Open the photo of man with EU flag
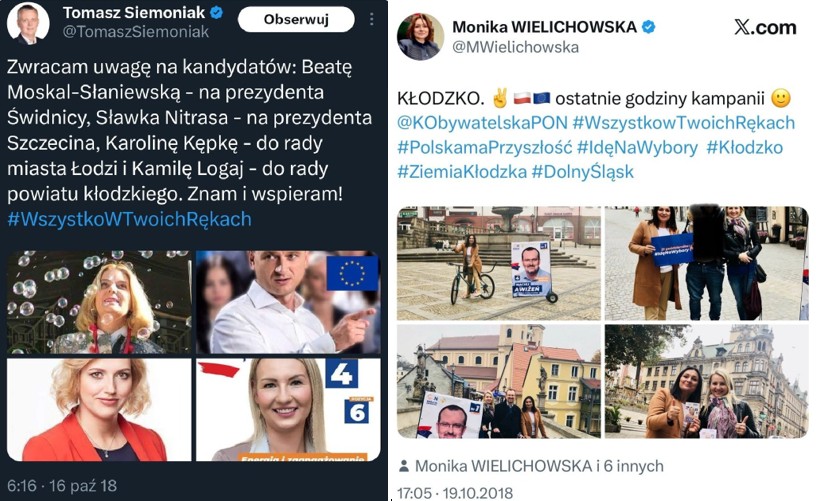Screen dimensions: 816x501 (288, 302)
